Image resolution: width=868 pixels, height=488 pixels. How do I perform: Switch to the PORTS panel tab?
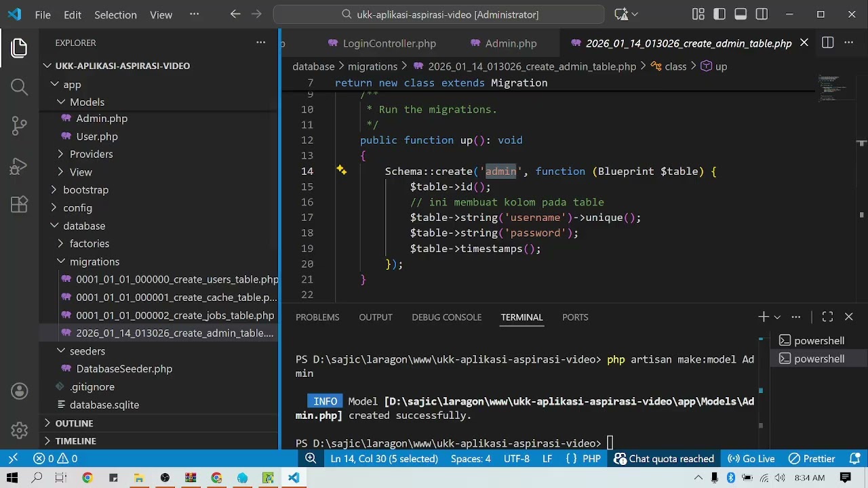point(575,317)
